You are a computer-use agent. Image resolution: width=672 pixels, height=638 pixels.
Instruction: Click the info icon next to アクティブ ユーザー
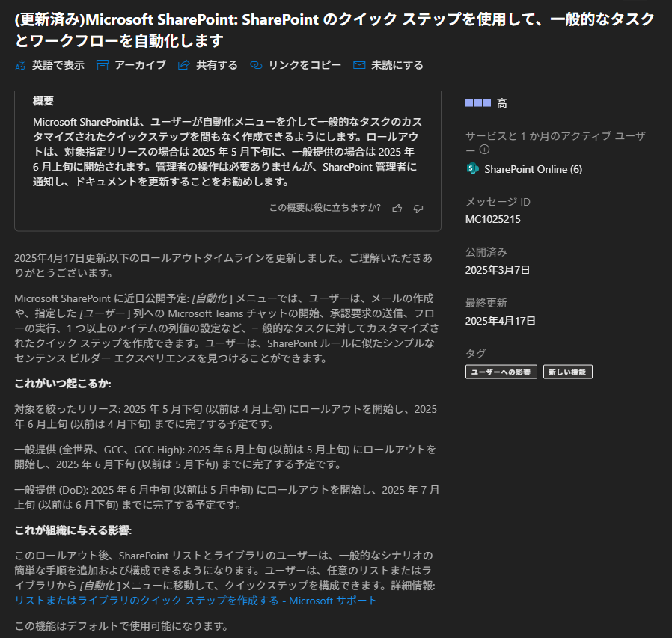(484, 150)
